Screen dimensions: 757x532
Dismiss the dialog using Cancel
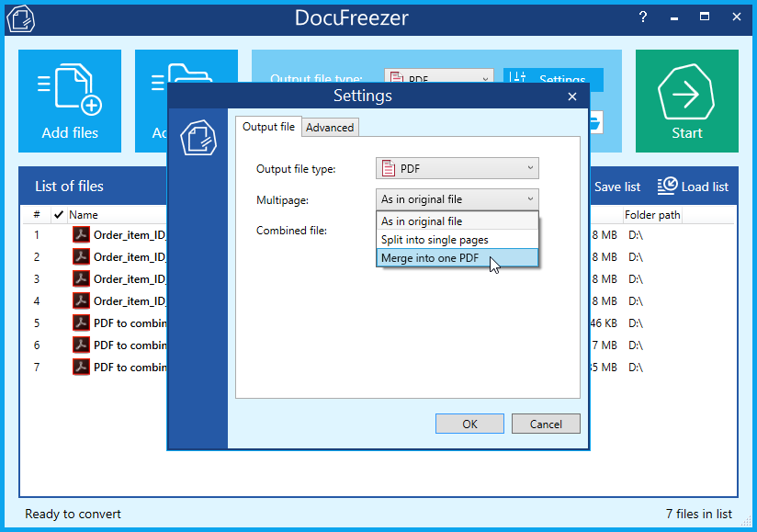tap(546, 424)
